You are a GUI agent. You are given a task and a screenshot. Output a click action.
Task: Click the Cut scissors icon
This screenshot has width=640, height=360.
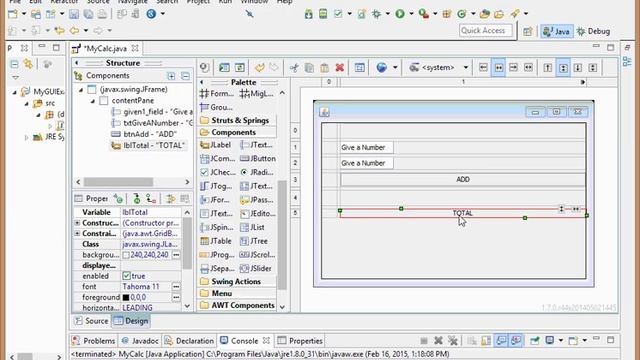pos(294,67)
